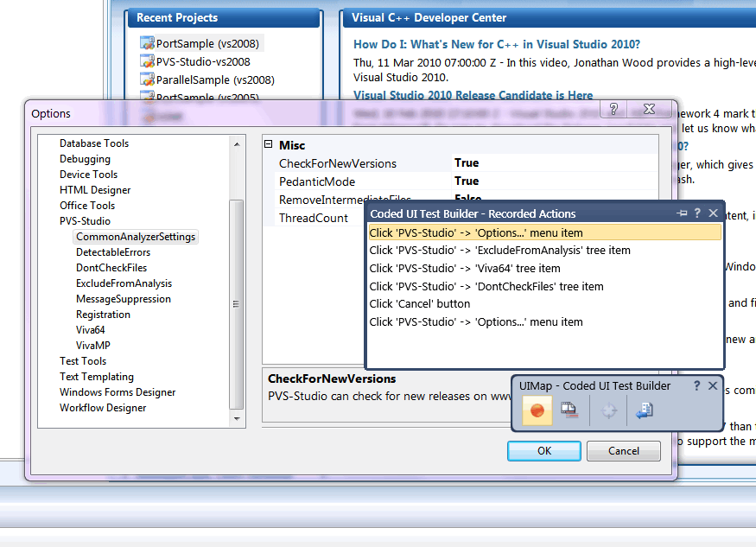Select DontCheckFiles in the Options tree
Screen dimensions: 756x547
[x=111, y=267]
